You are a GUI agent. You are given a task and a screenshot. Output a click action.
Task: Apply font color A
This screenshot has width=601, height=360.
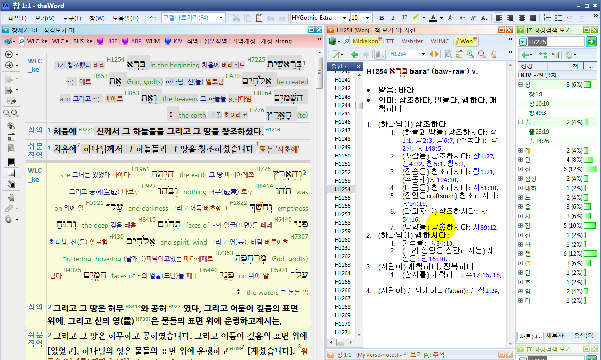tap(433, 18)
